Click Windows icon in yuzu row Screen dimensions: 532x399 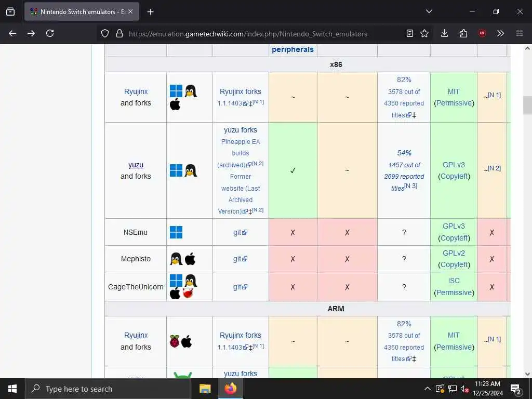pos(176,170)
